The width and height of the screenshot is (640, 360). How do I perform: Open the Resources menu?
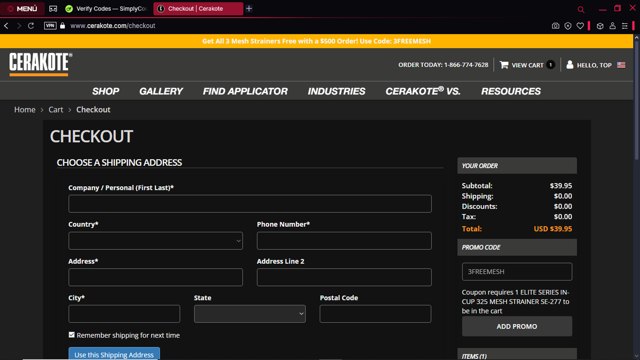(x=511, y=91)
